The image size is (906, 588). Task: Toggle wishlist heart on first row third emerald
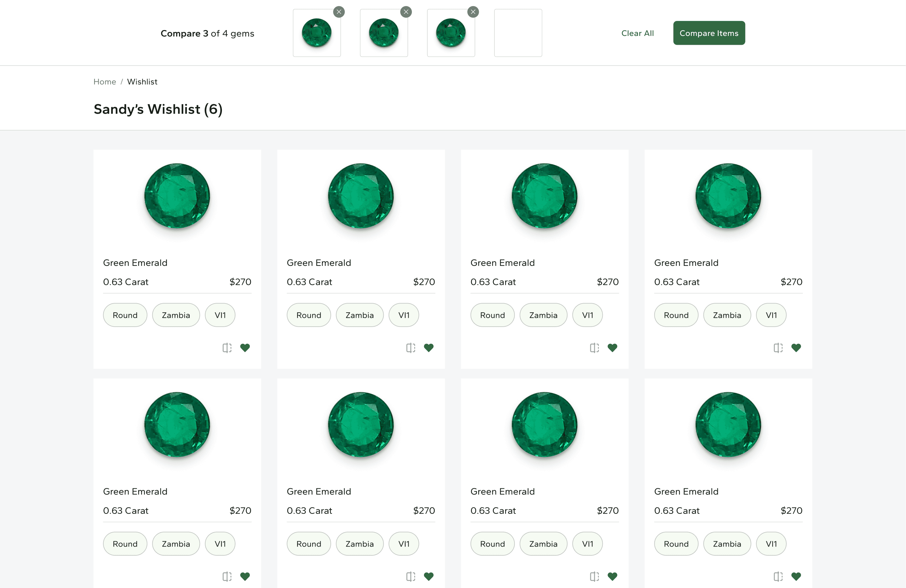tap(612, 348)
